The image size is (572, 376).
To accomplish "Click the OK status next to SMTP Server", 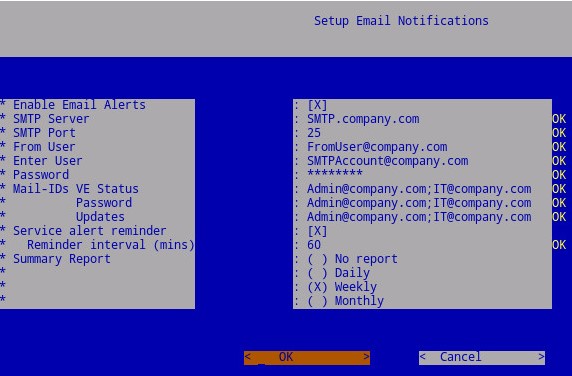I will [559, 119].
